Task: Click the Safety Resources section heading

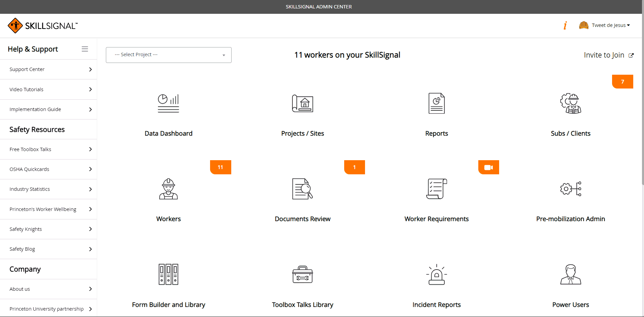Action: point(37,130)
